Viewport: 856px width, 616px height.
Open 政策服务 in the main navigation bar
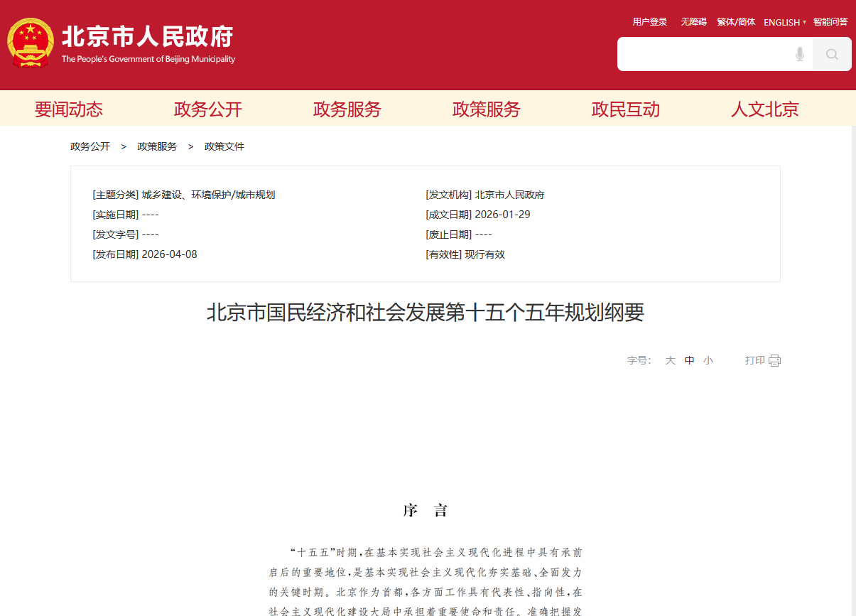coord(487,109)
